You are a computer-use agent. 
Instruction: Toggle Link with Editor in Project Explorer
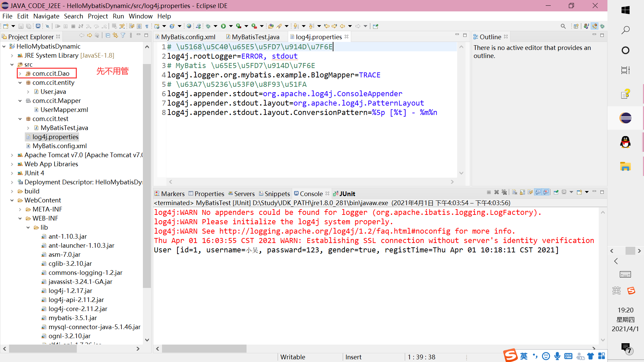click(x=115, y=36)
